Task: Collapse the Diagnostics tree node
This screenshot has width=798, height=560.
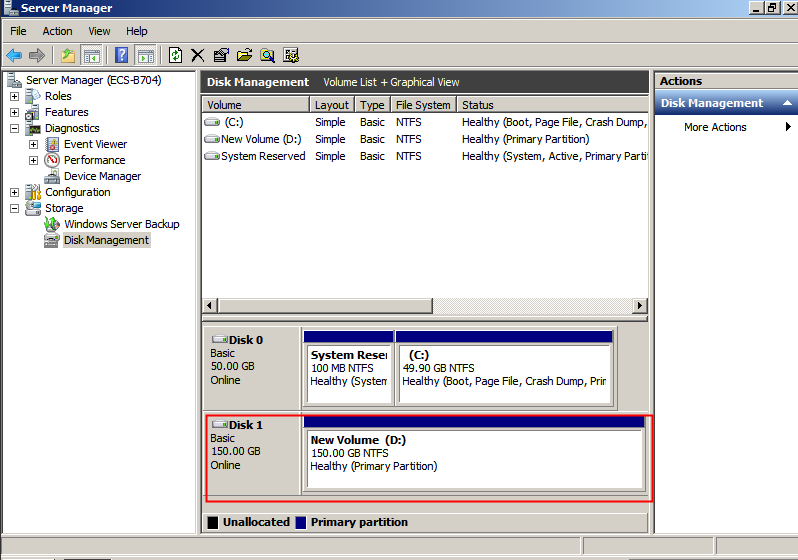Action: 14,128
